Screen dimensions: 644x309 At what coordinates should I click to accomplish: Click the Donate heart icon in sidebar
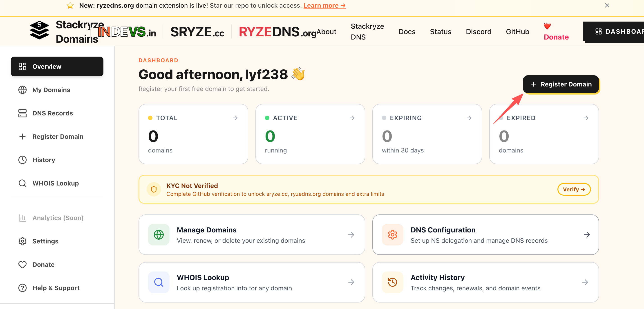(22, 265)
